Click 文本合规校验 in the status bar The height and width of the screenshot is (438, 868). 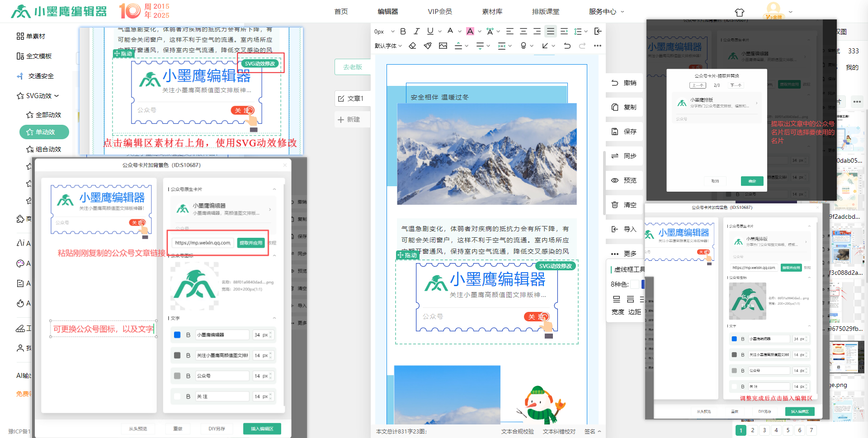coord(517,432)
